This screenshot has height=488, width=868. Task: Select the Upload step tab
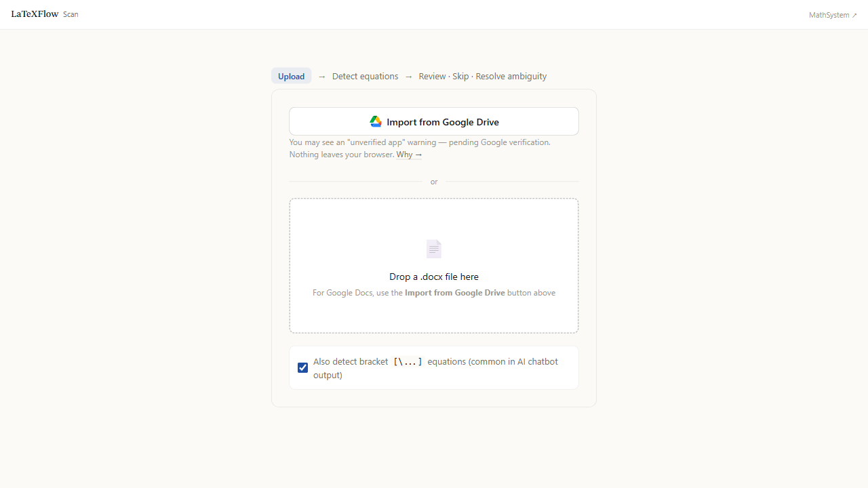coord(292,76)
